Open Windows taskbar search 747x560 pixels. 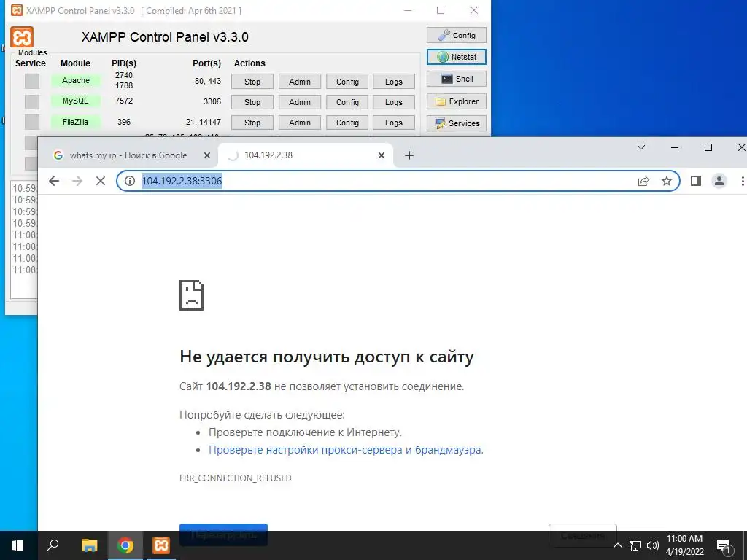click(53, 545)
